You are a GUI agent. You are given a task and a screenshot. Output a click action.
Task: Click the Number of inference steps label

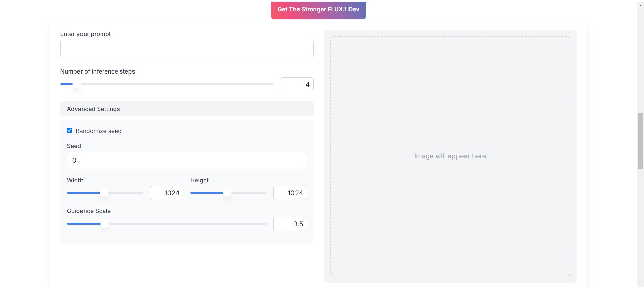click(98, 71)
